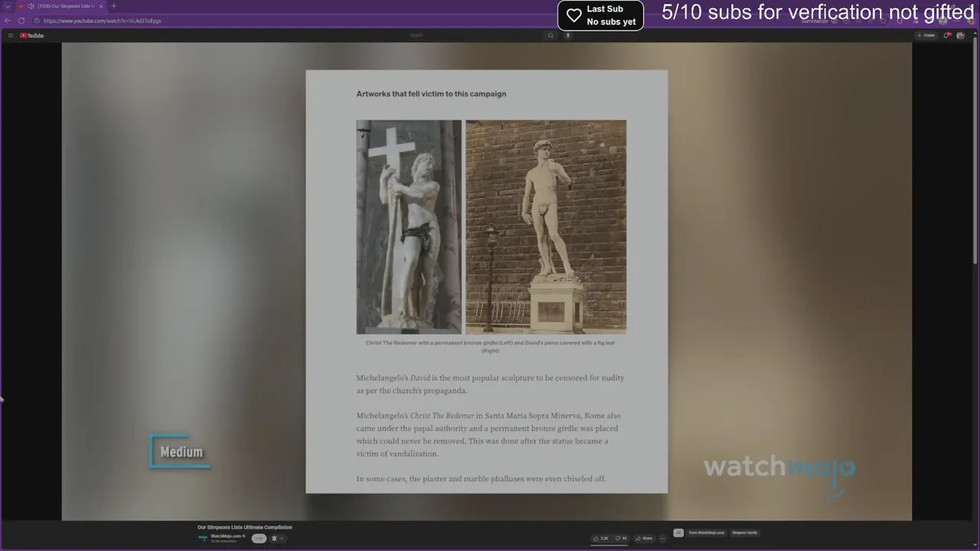Like the video with thumbs-up 2.2K

pyautogui.click(x=601, y=538)
